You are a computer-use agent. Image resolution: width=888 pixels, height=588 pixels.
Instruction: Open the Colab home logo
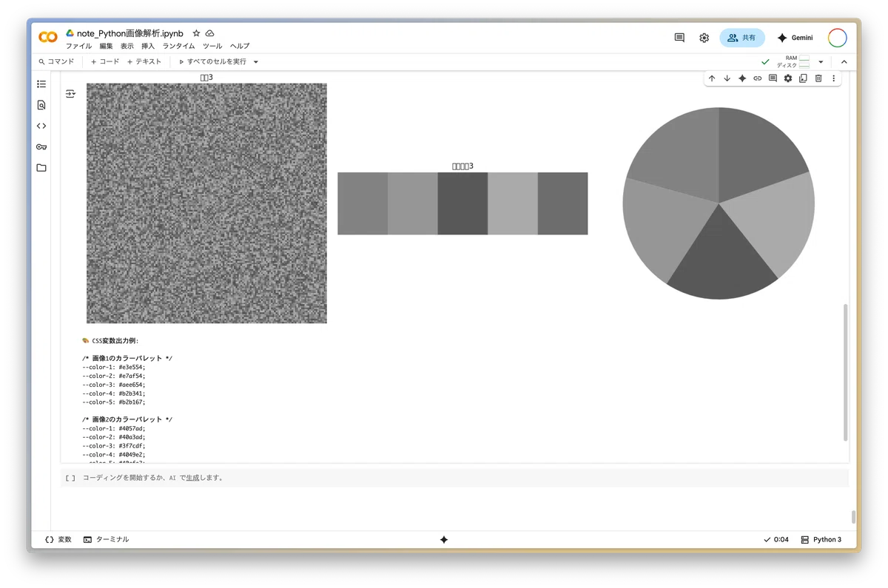48,37
